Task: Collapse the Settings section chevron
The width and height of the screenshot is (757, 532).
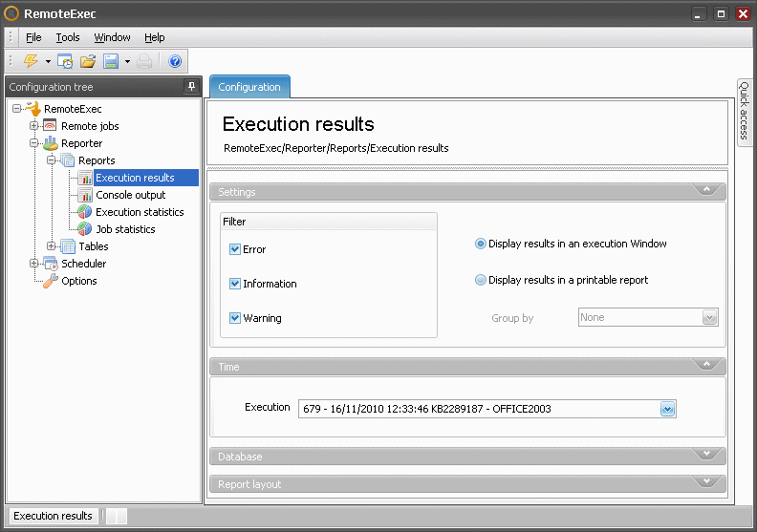Action: click(x=706, y=189)
